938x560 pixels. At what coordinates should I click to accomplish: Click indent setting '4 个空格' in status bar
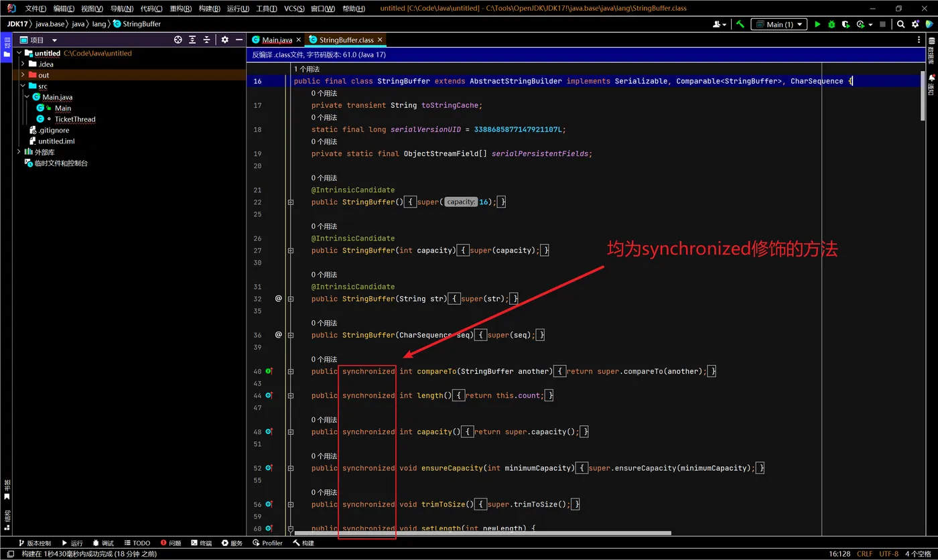918,554
